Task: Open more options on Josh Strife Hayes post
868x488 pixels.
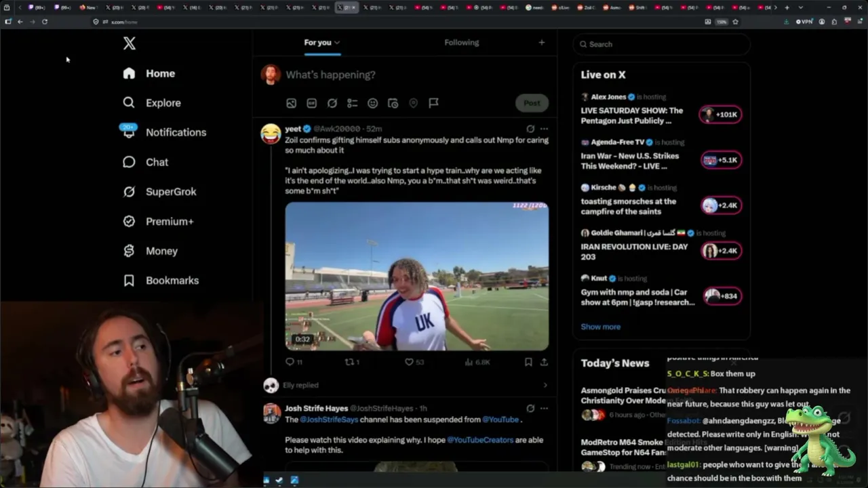Action: pos(544,409)
